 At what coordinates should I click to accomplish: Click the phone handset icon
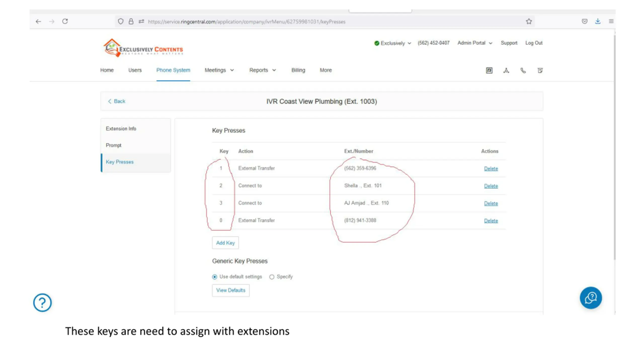[x=523, y=70]
